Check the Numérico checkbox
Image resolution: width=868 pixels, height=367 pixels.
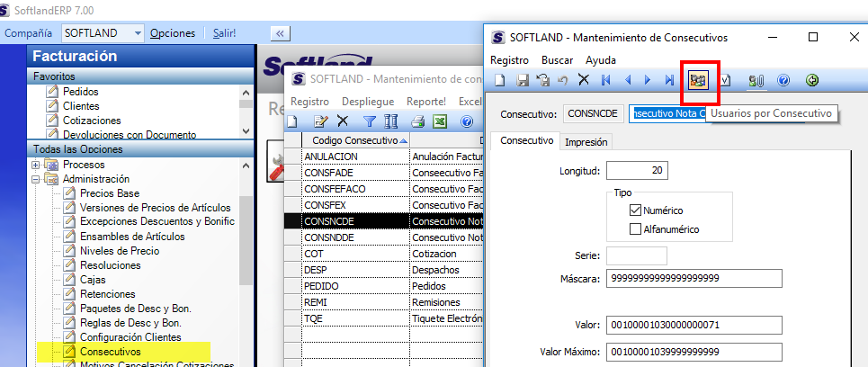tap(635, 210)
